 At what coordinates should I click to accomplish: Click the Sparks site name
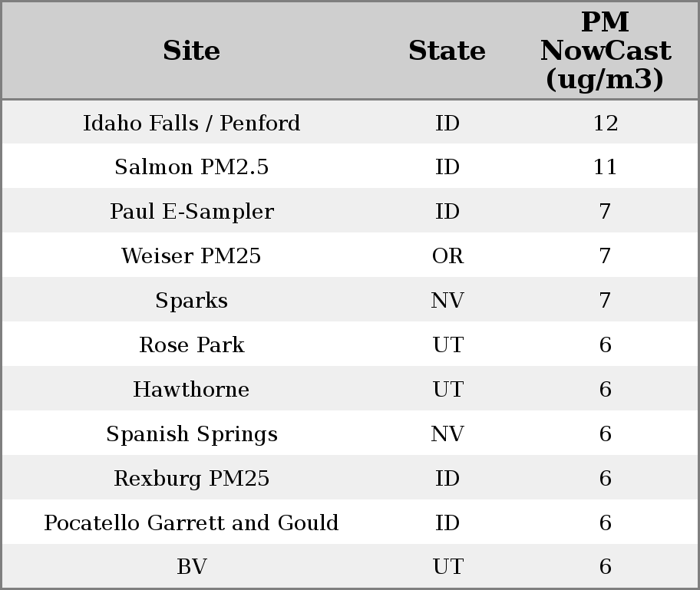point(191,301)
